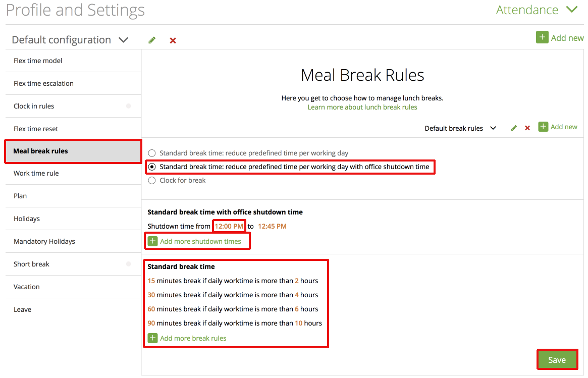The image size is (588, 378).
Task: Open the lunch break rules learn more link
Action: 362,107
